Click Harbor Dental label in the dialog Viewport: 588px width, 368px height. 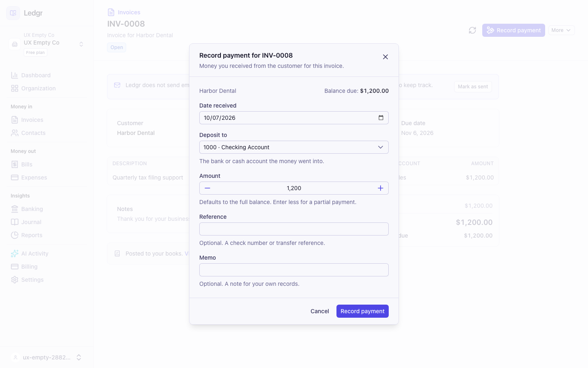[218, 91]
